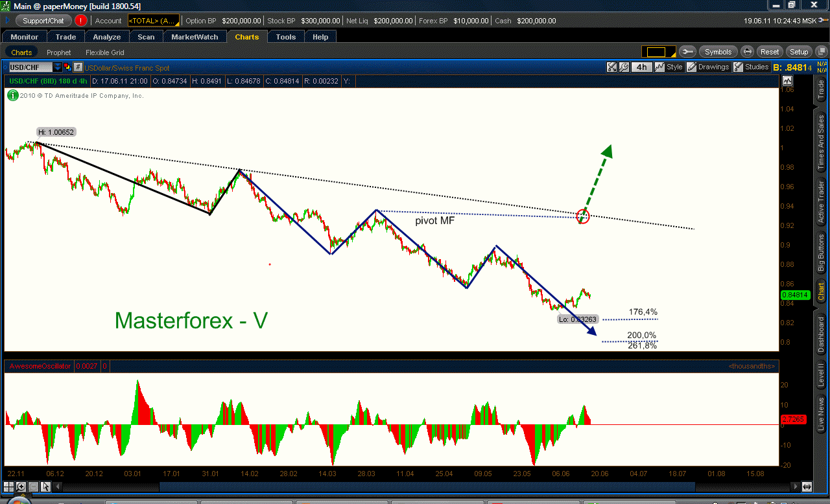Click the green info icon on the chart
The image size is (830, 504).
coord(12,95)
